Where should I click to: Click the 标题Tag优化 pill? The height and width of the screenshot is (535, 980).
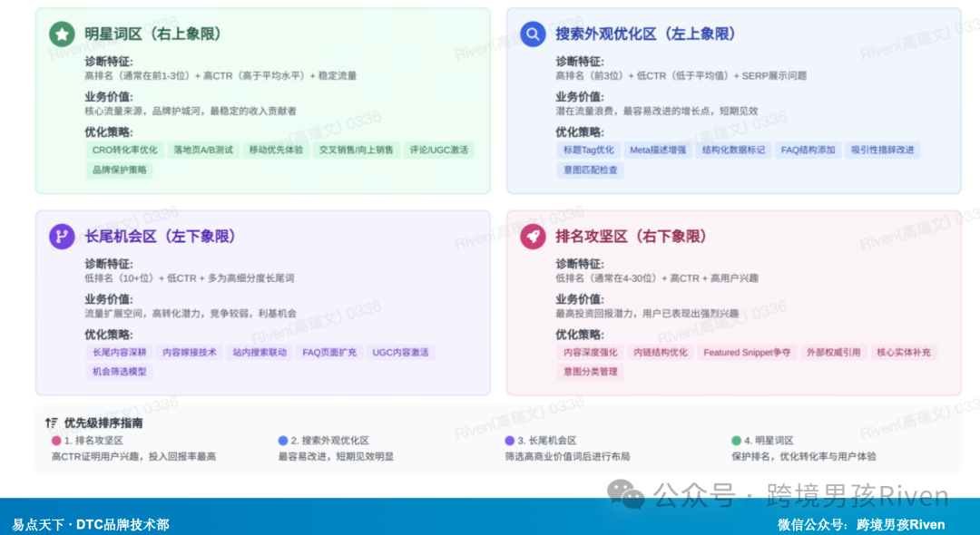pyautogui.click(x=588, y=150)
